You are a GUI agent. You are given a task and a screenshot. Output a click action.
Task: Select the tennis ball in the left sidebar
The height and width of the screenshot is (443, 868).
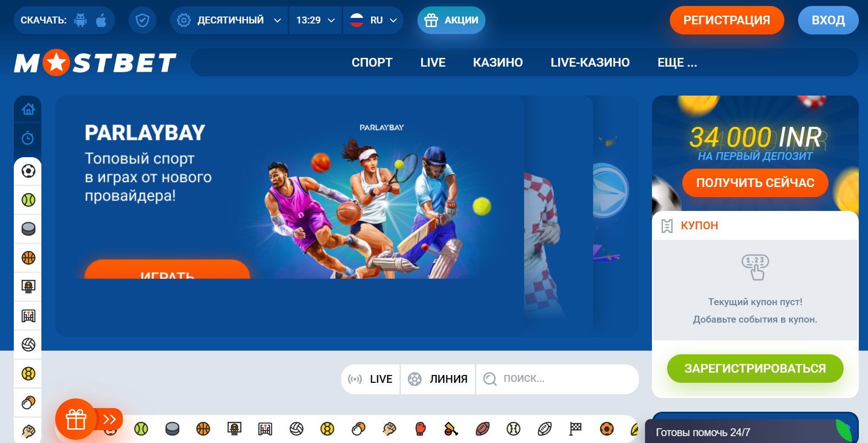(x=29, y=200)
